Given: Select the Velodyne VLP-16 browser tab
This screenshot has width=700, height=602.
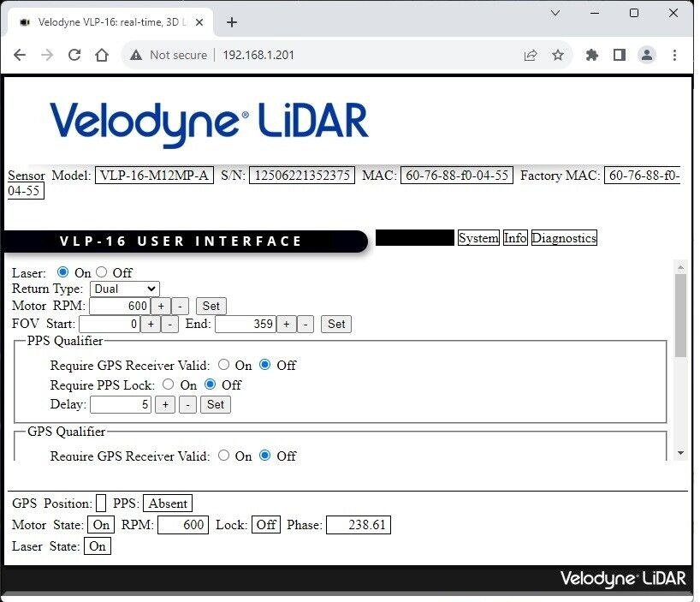Looking at the screenshot, I should tap(110, 22).
